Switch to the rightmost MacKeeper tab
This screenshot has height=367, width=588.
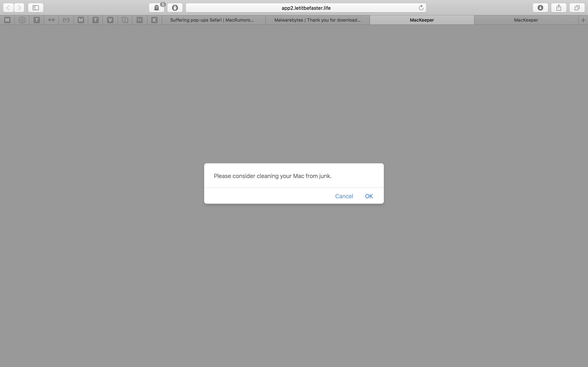tap(526, 20)
